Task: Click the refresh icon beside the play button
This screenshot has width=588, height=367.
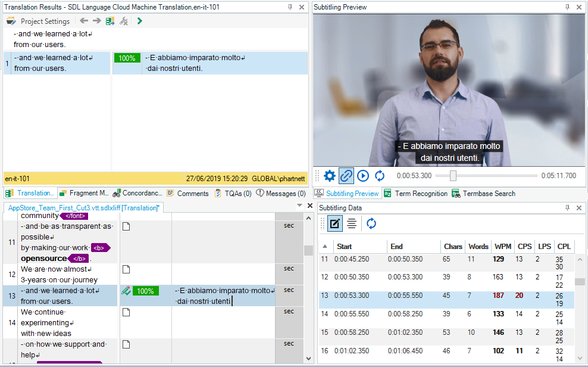Action: 380,176
